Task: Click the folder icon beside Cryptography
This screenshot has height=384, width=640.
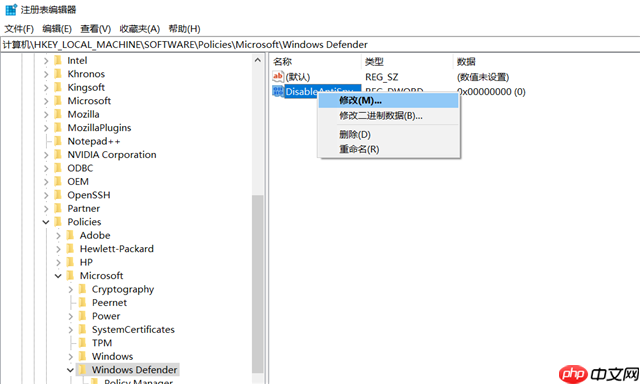Action: [x=83, y=289]
